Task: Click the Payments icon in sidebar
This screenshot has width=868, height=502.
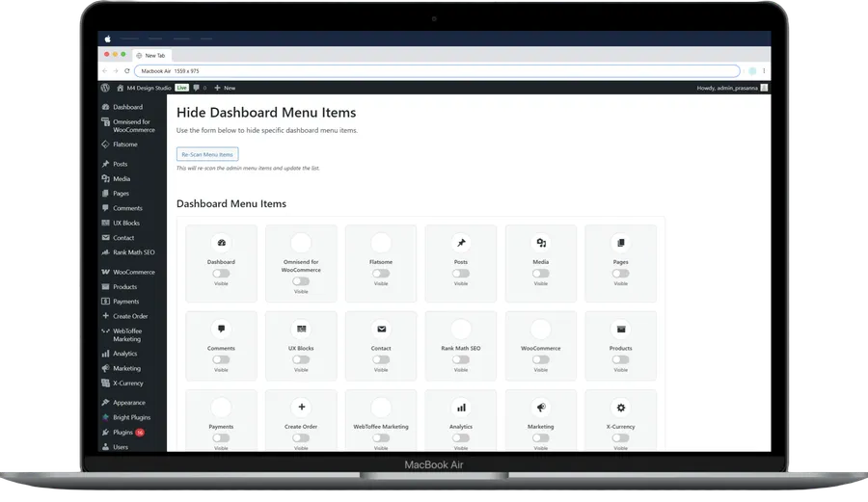Action: (105, 302)
